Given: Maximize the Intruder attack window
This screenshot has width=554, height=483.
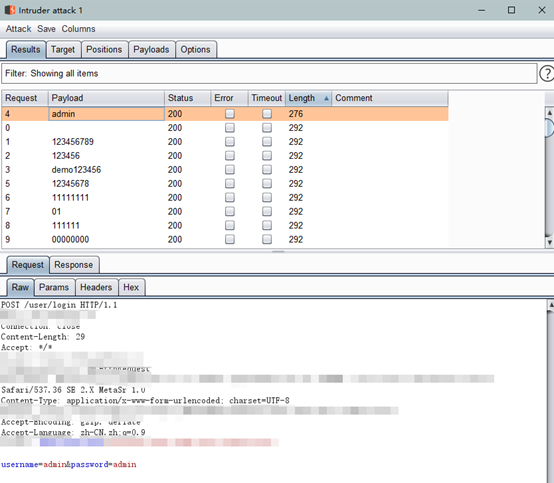Looking at the screenshot, I should coord(511,10).
